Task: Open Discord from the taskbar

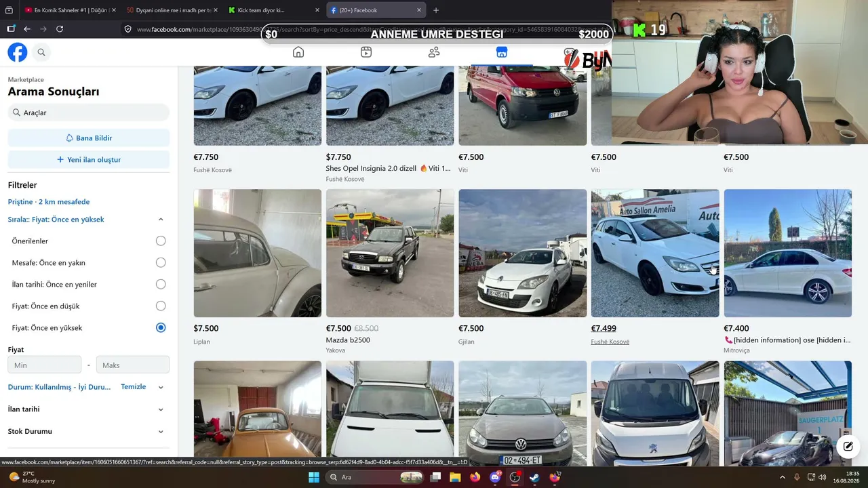Action: 495,477
